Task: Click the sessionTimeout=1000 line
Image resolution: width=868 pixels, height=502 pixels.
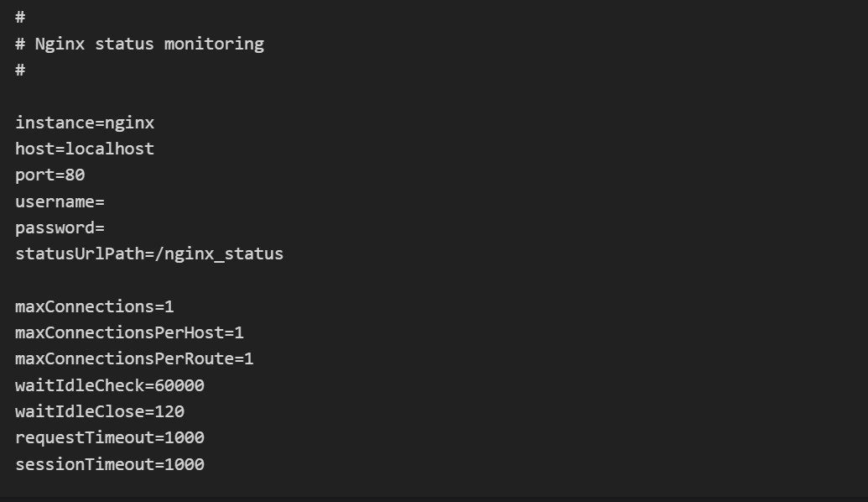Action: (x=110, y=463)
